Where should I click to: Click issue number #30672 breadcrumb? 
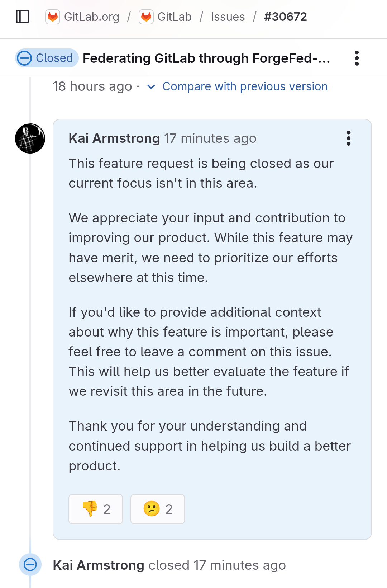pyautogui.click(x=286, y=17)
